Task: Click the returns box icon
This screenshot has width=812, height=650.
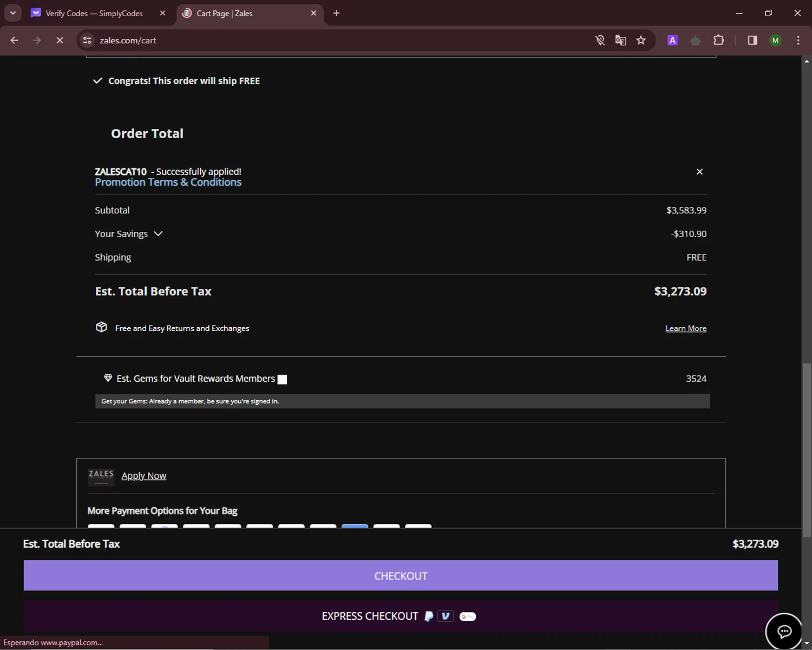Action: click(x=101, y=327)
